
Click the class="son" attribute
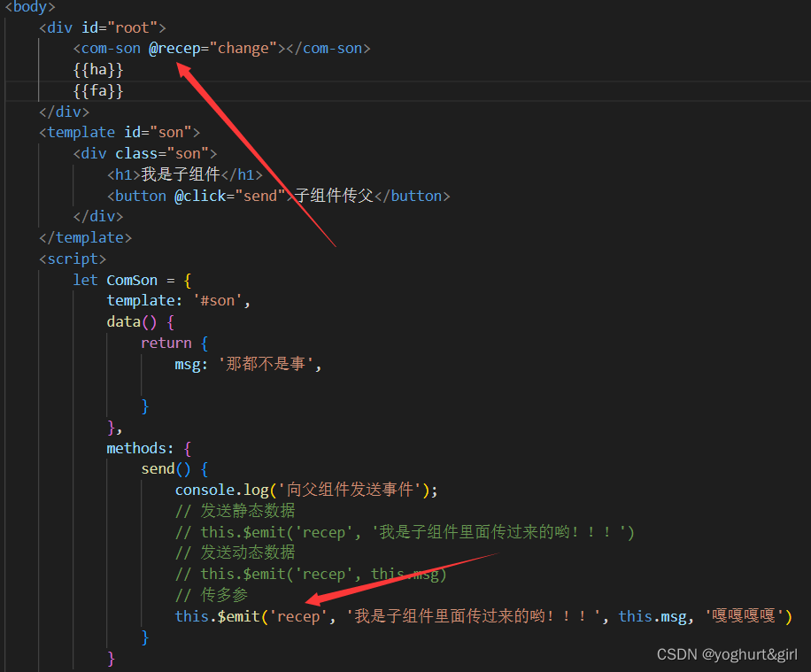tap(162, 154)
